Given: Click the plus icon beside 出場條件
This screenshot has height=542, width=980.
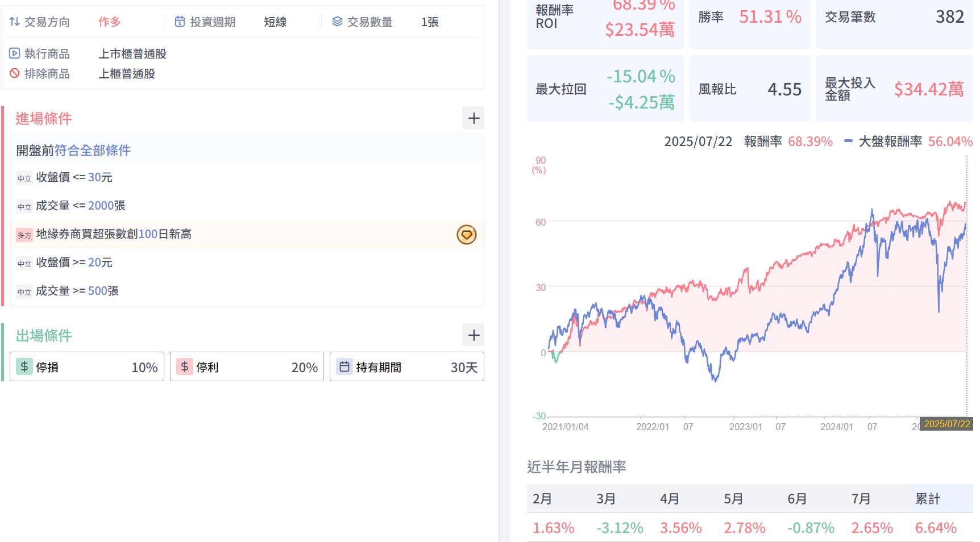Looking at the screenshot, I should (x=473, y=335).
